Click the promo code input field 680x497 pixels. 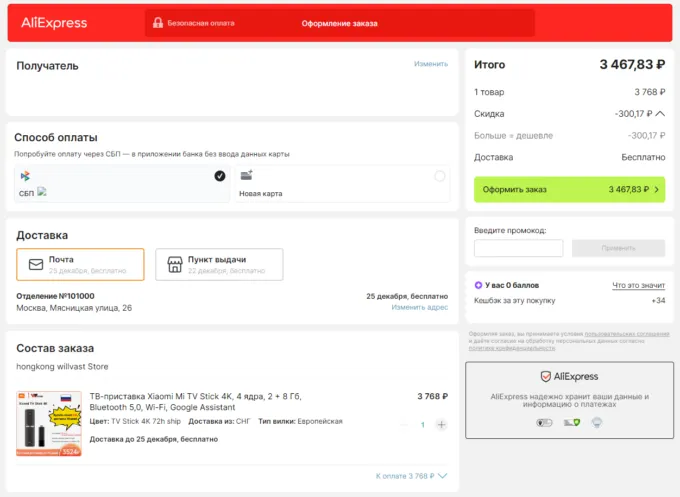coord(518,248)
